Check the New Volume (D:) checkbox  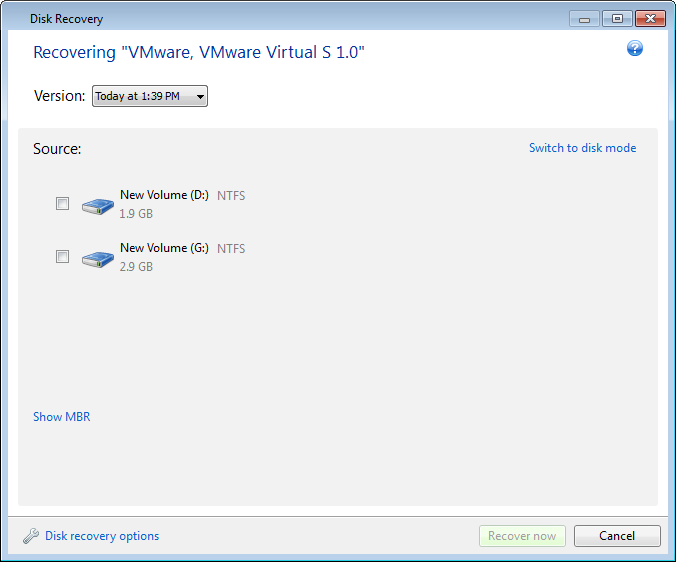click(63, 203)
